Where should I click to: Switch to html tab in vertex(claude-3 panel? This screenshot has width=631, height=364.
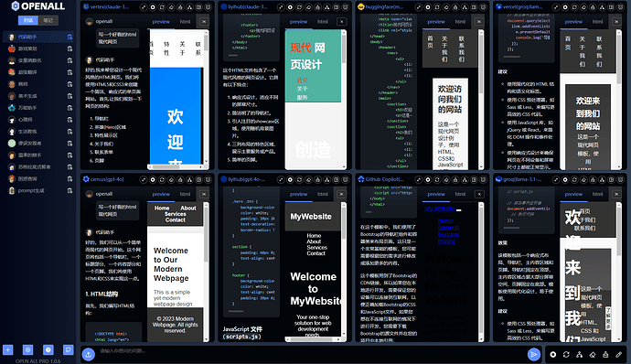(185, 22)
